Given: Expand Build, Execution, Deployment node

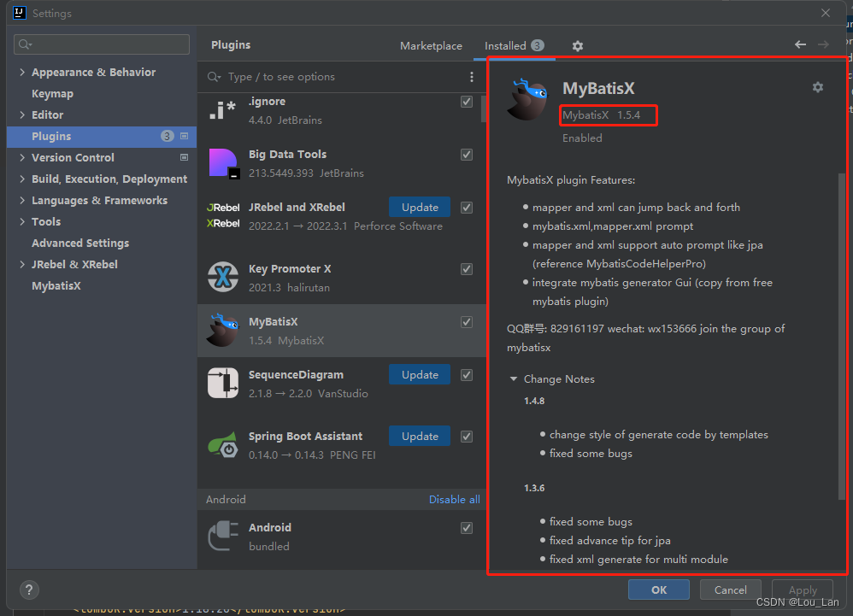Looking at the screenshot, I should [x=22, y=179].
